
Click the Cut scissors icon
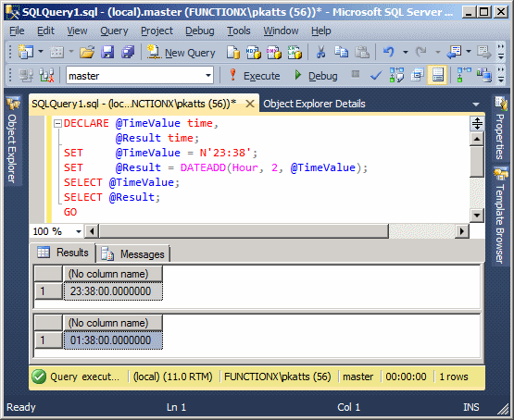coord(320,52)
